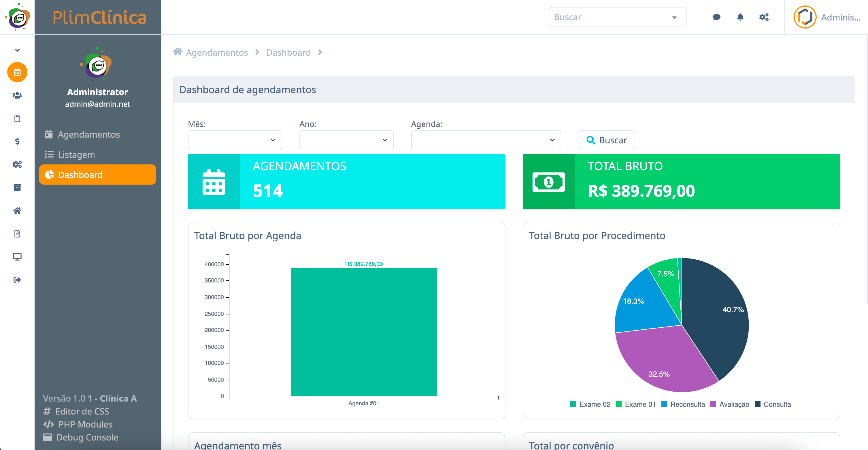The image size is (868, 450).
Task: Click the Agendamentos breadcrumb link
Action: click(217, 52)
